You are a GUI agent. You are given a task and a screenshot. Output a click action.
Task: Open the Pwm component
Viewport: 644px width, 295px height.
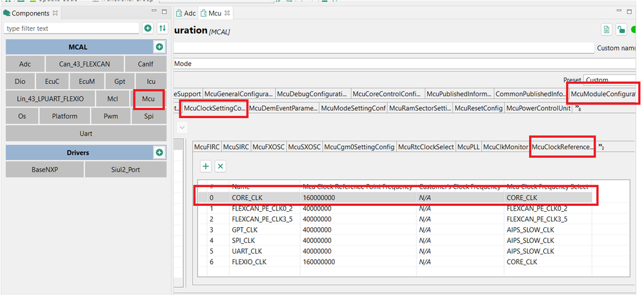click(110, 116)
